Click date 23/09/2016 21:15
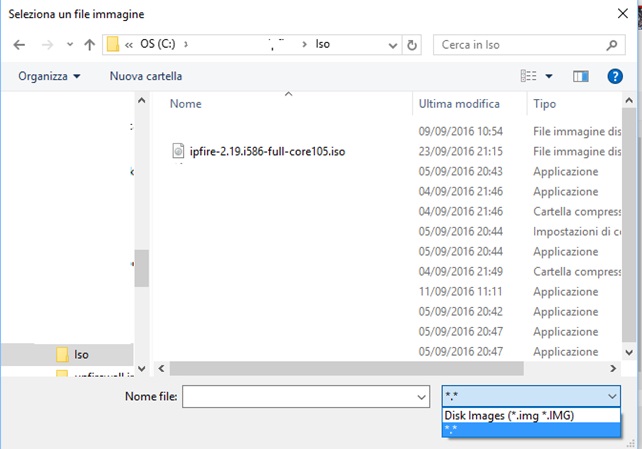This screenshot has height=449, width=642. tap(461, 151)
